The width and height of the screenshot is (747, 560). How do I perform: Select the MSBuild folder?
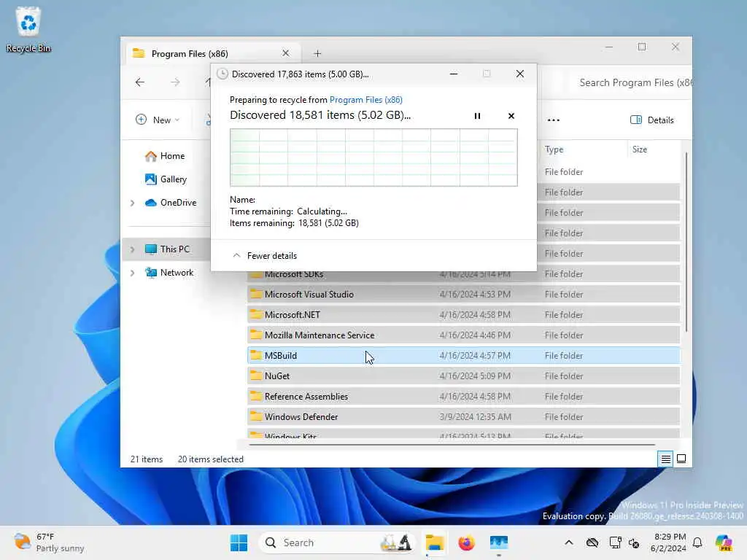click(x=463, y=356)
